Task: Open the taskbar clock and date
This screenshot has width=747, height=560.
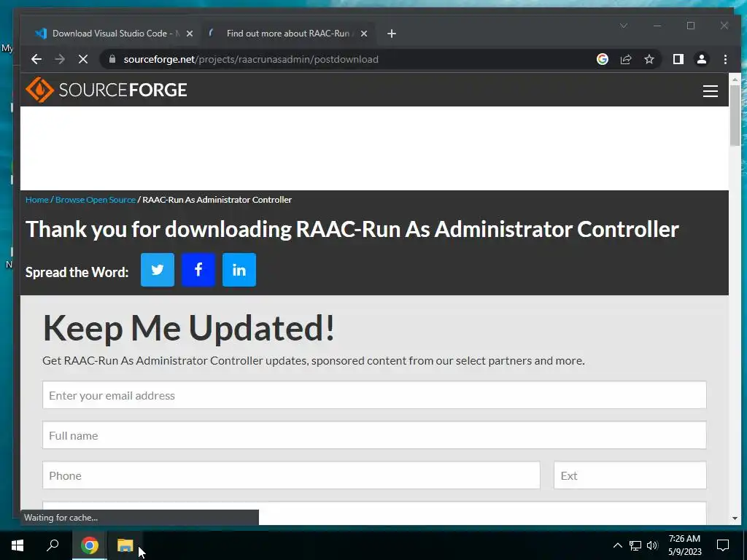Action: pos(684,545)
